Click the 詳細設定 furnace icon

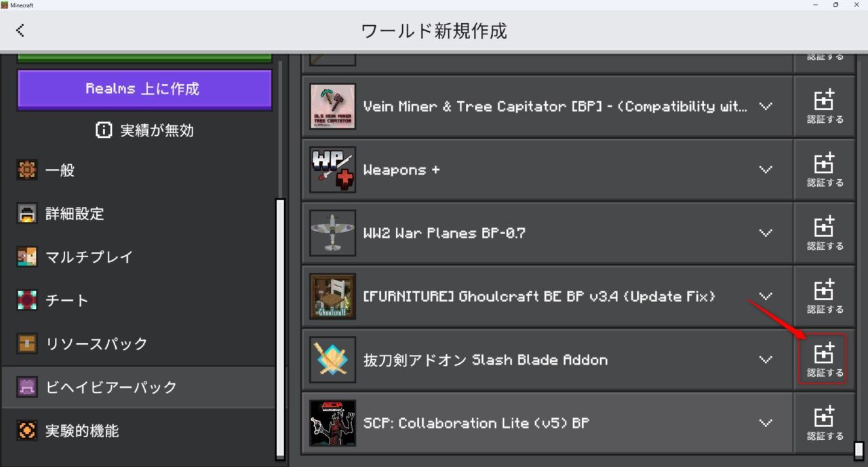[x=27, y=214]
